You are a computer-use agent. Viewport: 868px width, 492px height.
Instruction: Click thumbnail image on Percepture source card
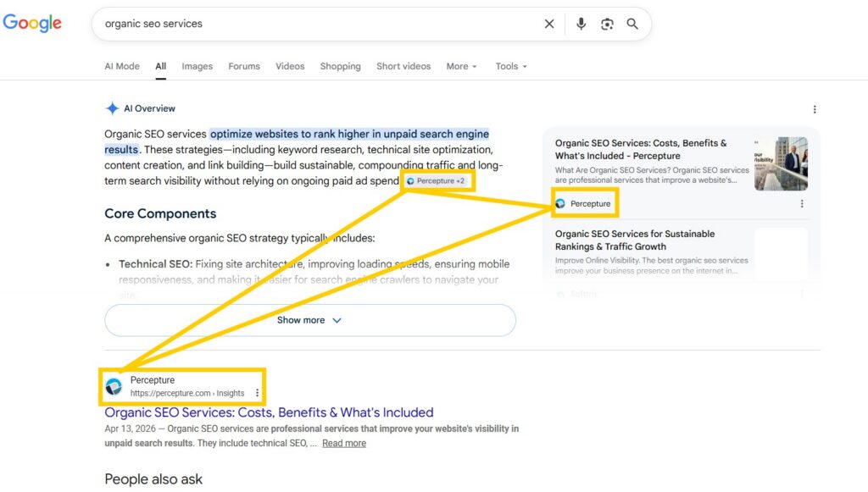tap(781, 163)
